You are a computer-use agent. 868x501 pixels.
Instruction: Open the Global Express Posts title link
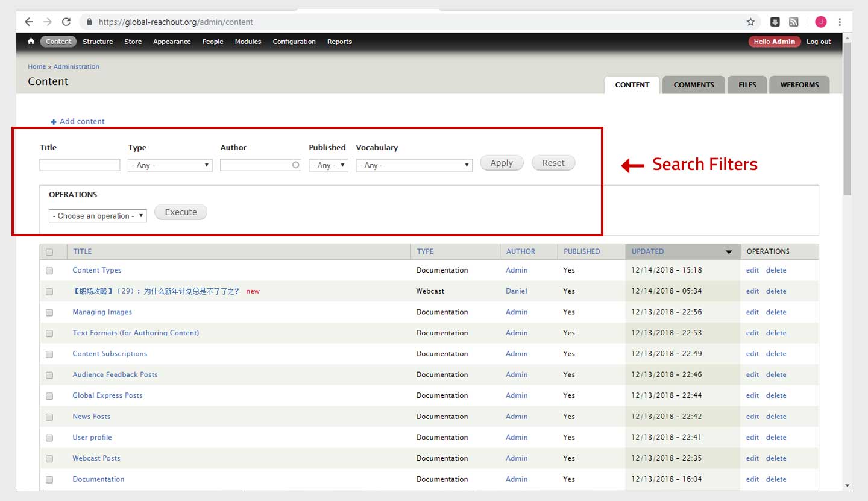[x=107, y=395]
